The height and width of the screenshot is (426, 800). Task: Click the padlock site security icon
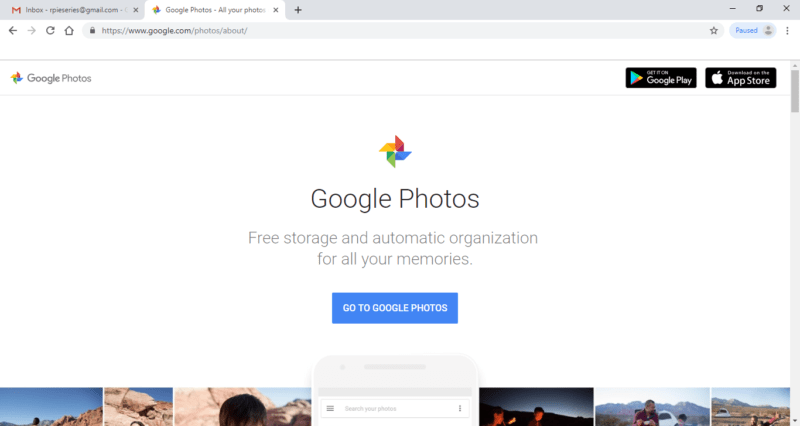(92, 31)
